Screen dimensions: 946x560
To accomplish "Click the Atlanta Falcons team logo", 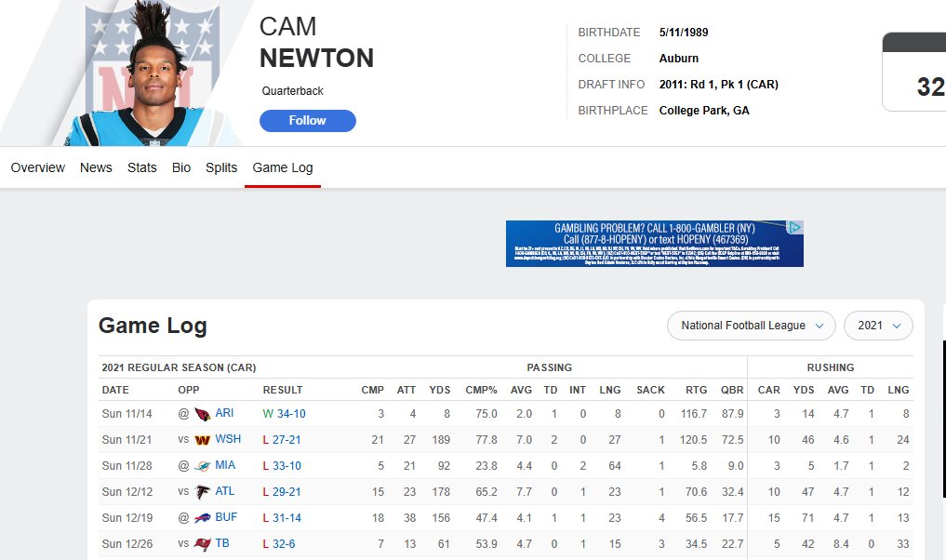I will click(202, 492).
